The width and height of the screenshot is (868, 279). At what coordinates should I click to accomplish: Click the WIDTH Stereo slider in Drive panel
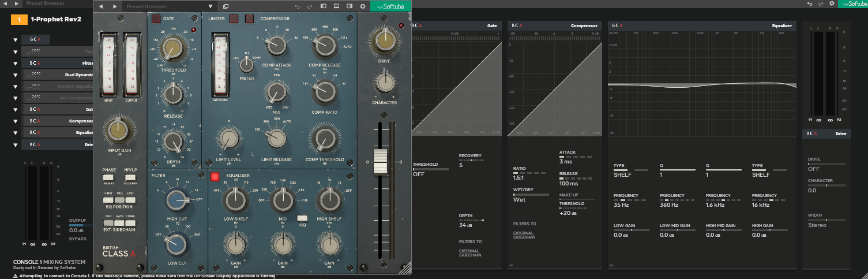coord(826,220)
